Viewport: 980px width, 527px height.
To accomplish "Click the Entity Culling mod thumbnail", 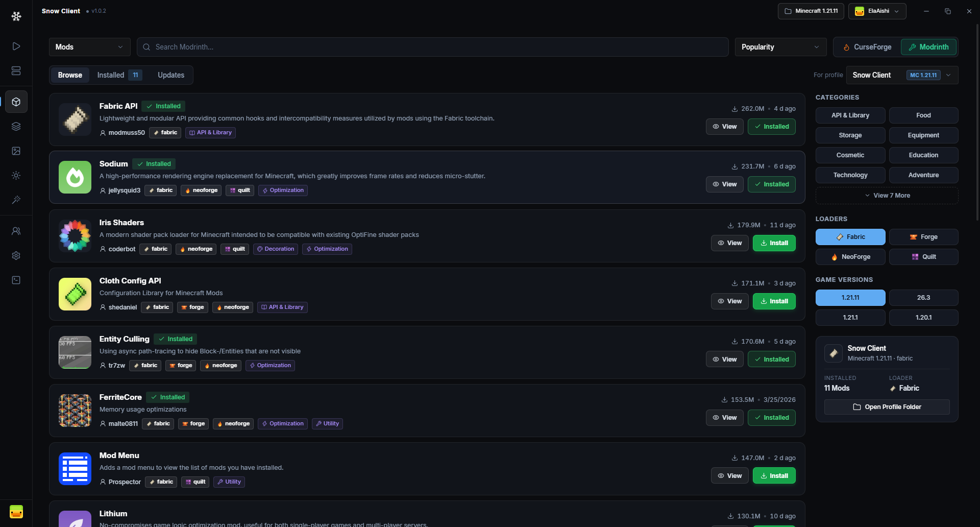I will coord(75,352).
